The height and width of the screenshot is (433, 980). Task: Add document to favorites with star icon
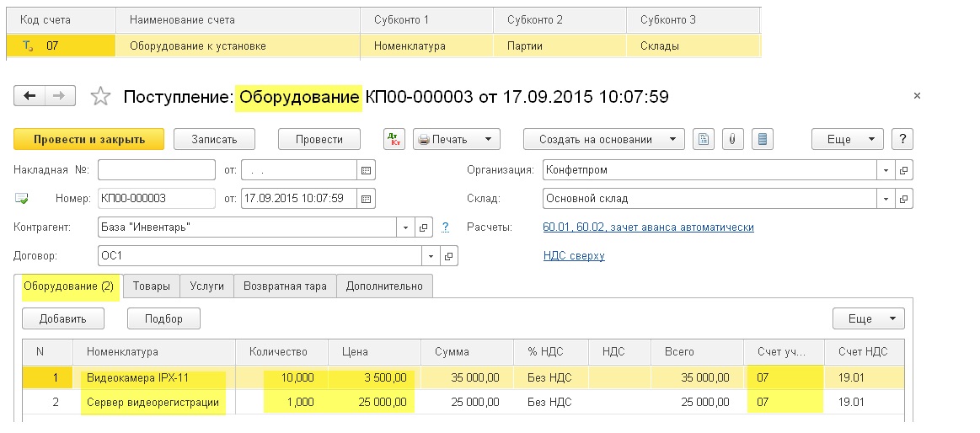click(x=100, y=96)
